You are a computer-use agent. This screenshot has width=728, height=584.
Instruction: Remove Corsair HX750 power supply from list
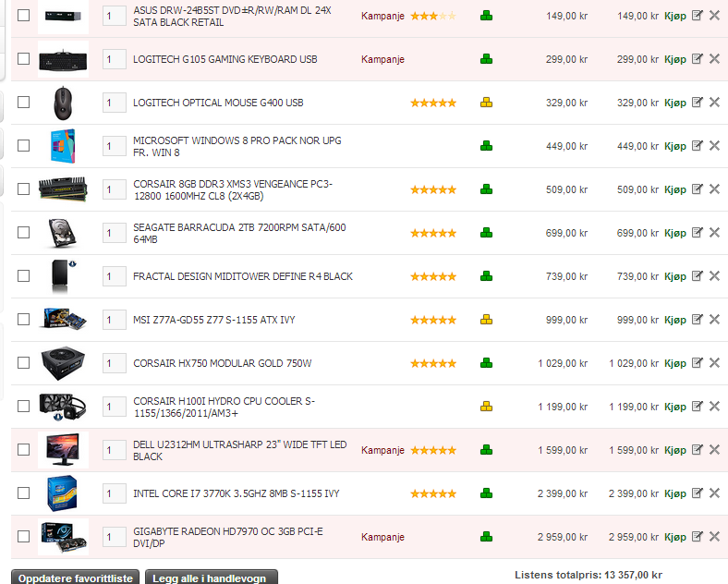714,362
